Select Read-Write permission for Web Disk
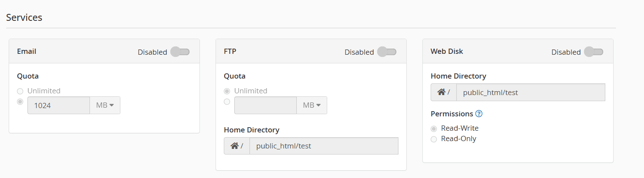 [x=434, y=129]
